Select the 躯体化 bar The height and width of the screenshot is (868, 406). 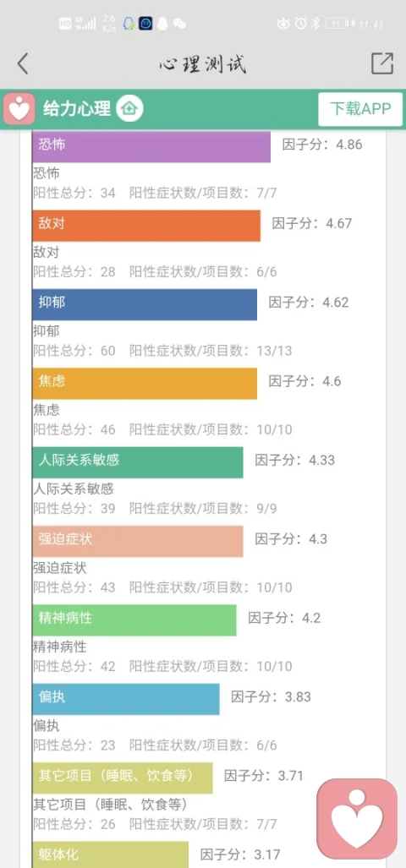coord(110,854)
